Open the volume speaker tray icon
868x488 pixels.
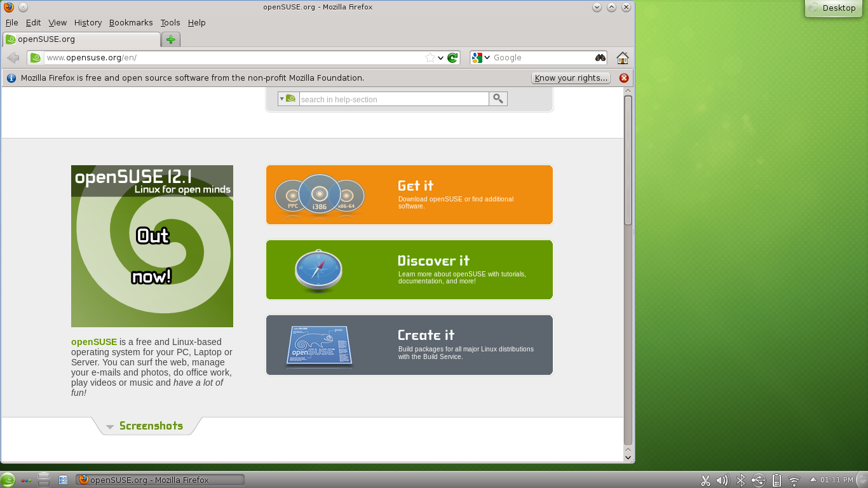pos(722,480)
